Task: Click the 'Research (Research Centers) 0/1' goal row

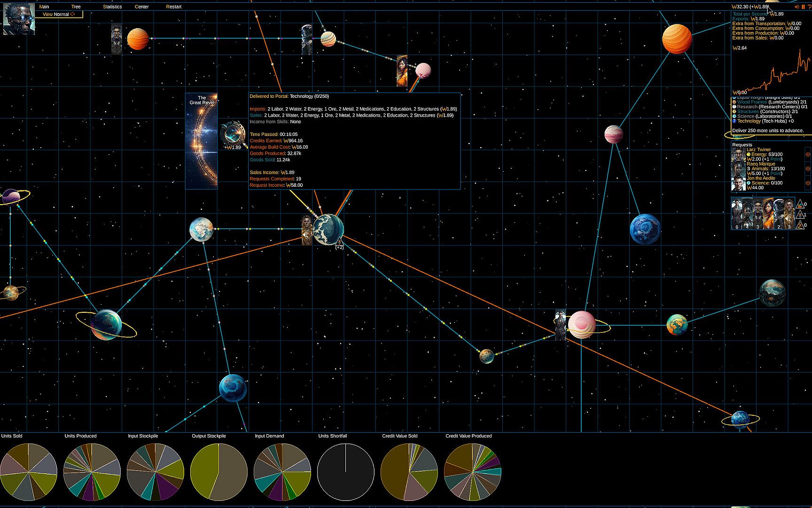Action: [x=770, y=107]
